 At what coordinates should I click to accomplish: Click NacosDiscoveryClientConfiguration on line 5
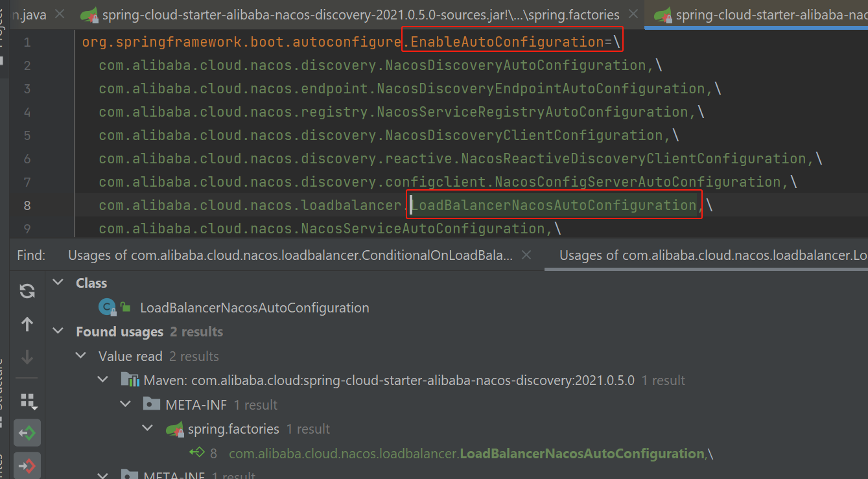(524, 135)
